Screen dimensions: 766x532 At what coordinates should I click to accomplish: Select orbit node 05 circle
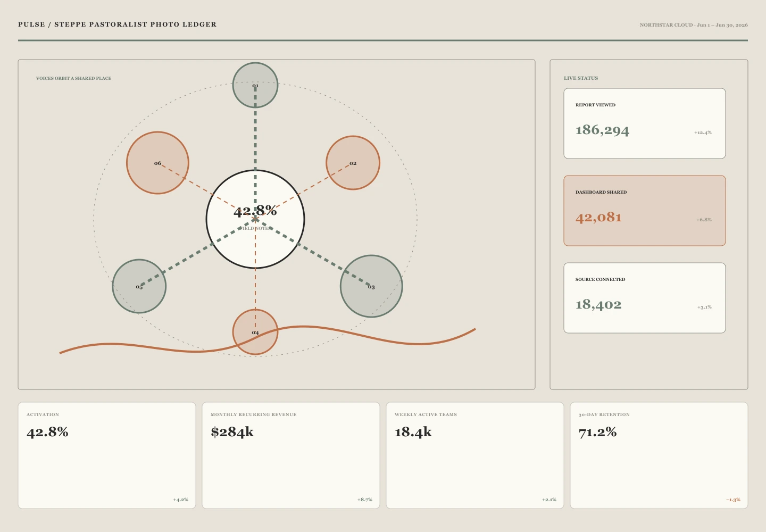tap(139, 286)
